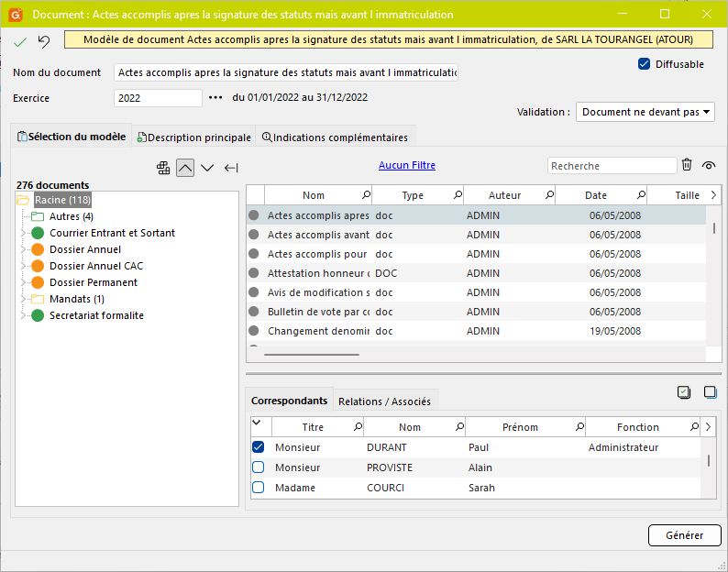Check the box for Monsieur PROVISTE
Image resolution: width=728 pixels, height=572 pixels.
pos(259,467)
